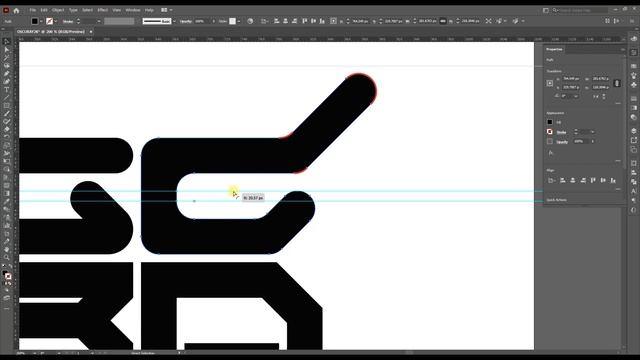
Task: Click the Fill swatch in Properties Appearance
Action: (x=550, y=122)
